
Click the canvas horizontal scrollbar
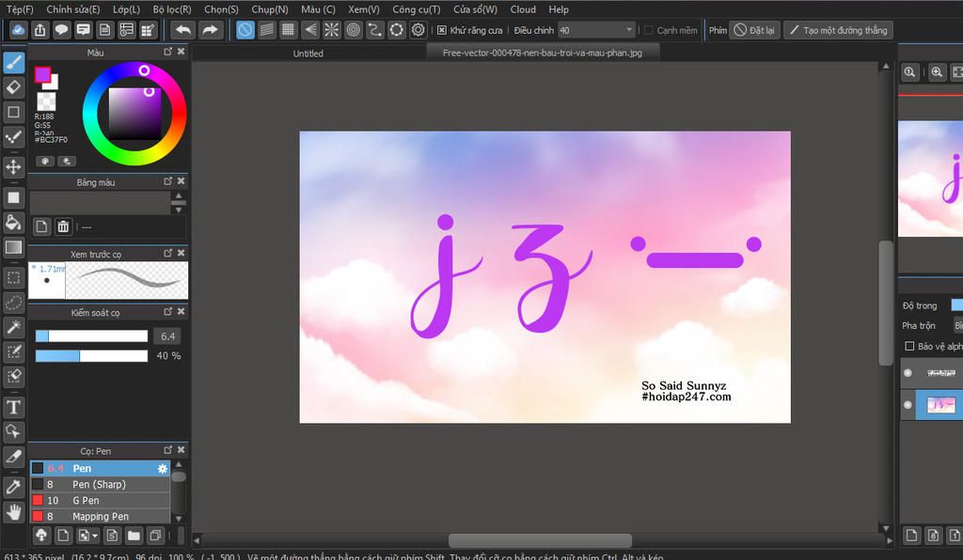coord(540,540)
